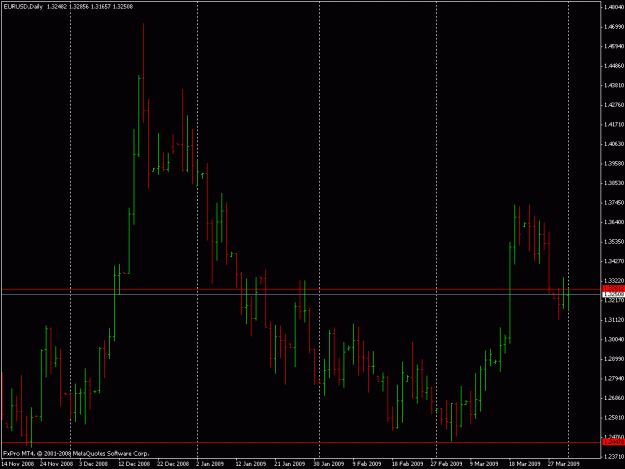Click the 18 Feb 2009 date label
This screenshot has height=469, width=625.
coord(407,464)
